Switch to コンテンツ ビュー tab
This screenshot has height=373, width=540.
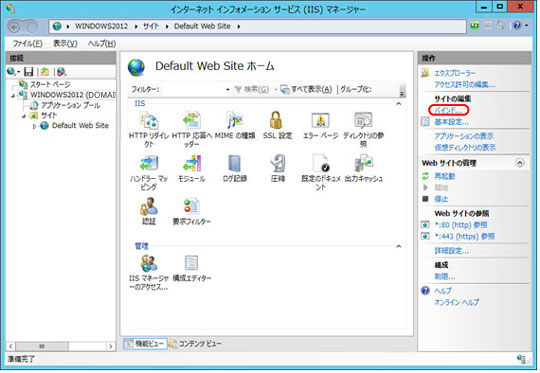(x=195, y=344)
